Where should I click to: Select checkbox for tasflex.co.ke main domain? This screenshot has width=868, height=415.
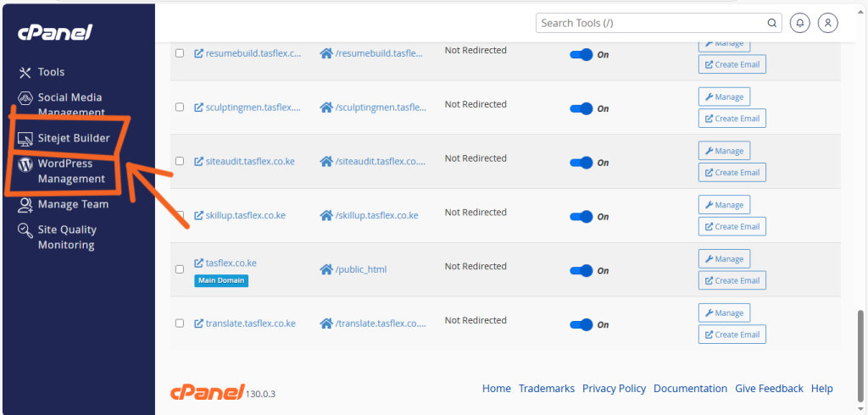tap(180, 269)
